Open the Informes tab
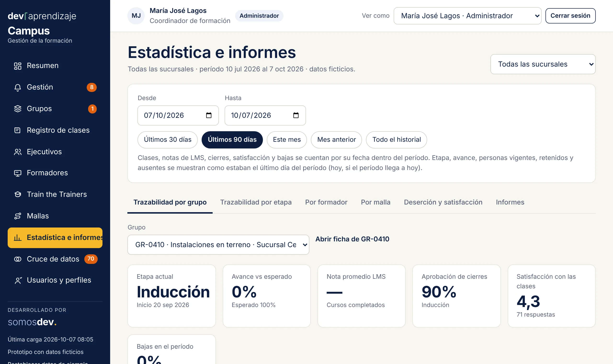The width and height of the screenshot is (613, 364). [x=510, y=202]
